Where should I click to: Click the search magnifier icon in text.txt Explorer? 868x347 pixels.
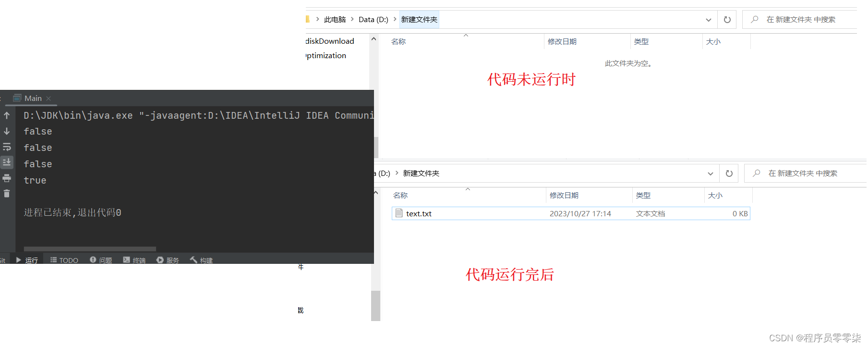pyautogui.click(x=757, y=173)
